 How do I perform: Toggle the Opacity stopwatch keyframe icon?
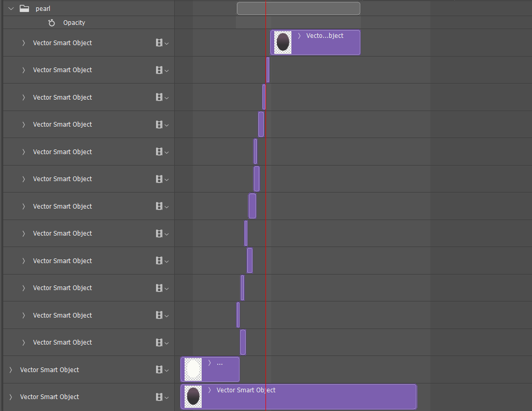[x=51, y=23]
